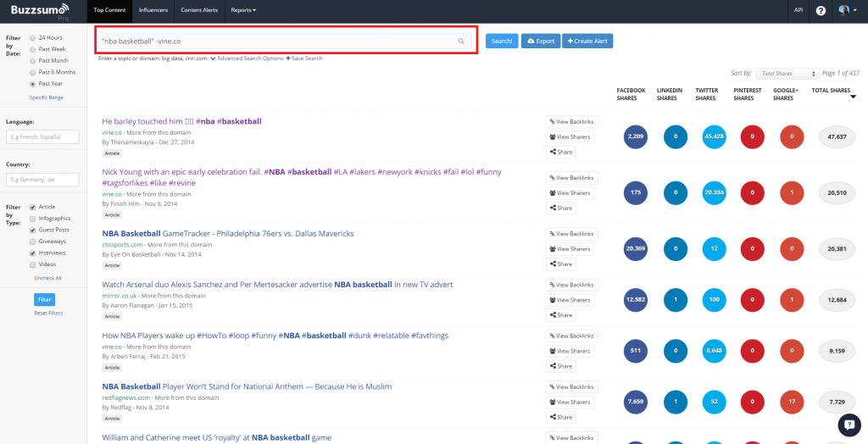The width and height of the screenshot is (868, 444).
Task: Open Advanced Search Options link
Action: click(x=250, y=58)
